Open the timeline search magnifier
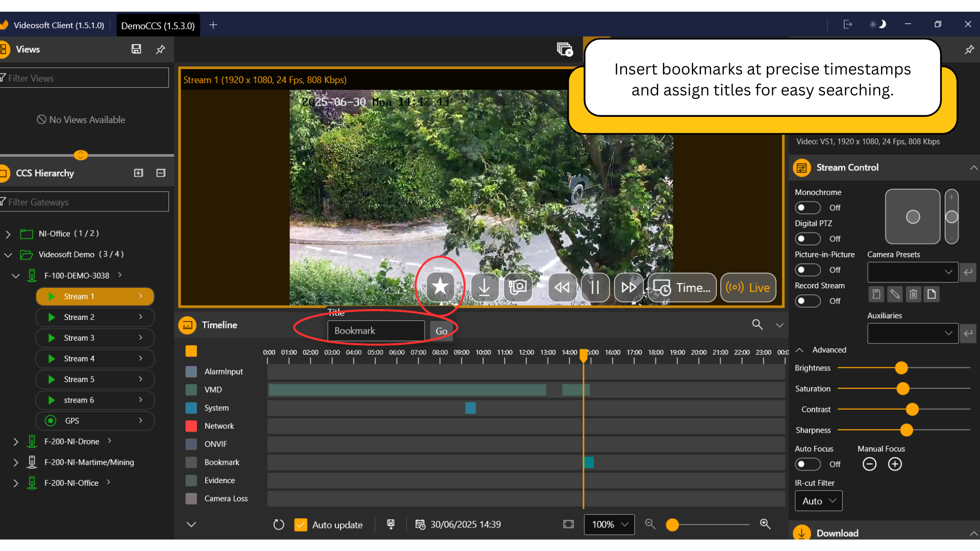 [x=757, y=324]
